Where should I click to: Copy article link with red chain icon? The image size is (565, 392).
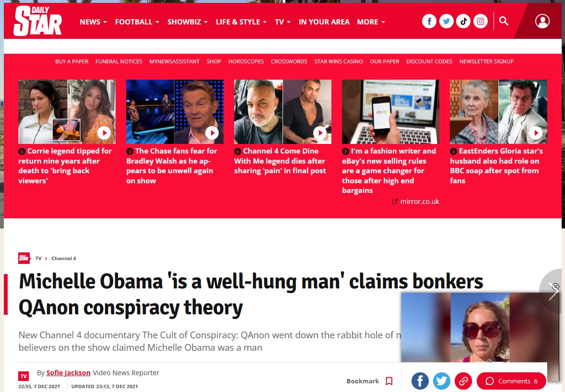(463, 381)
